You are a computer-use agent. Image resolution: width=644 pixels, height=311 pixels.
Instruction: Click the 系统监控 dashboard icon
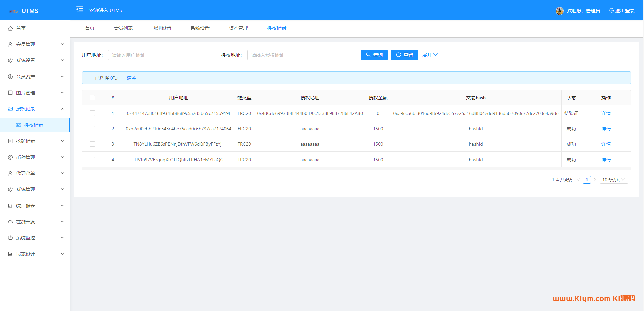10,238
